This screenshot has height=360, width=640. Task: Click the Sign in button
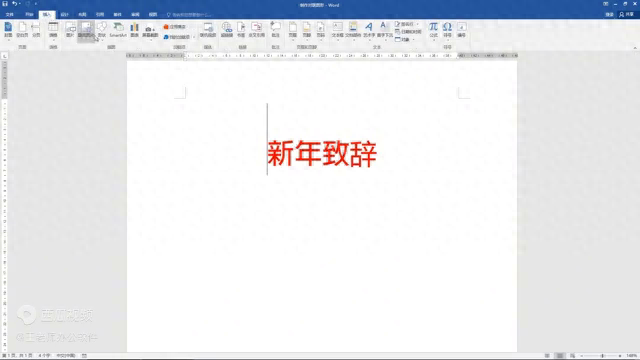[609, 14]
